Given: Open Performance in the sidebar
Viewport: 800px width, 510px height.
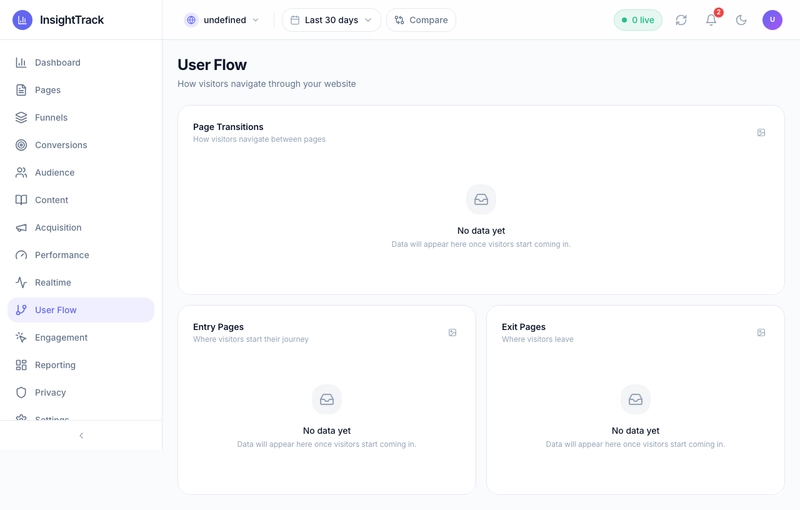Looking at the screenshot, I should pos(81,256).
